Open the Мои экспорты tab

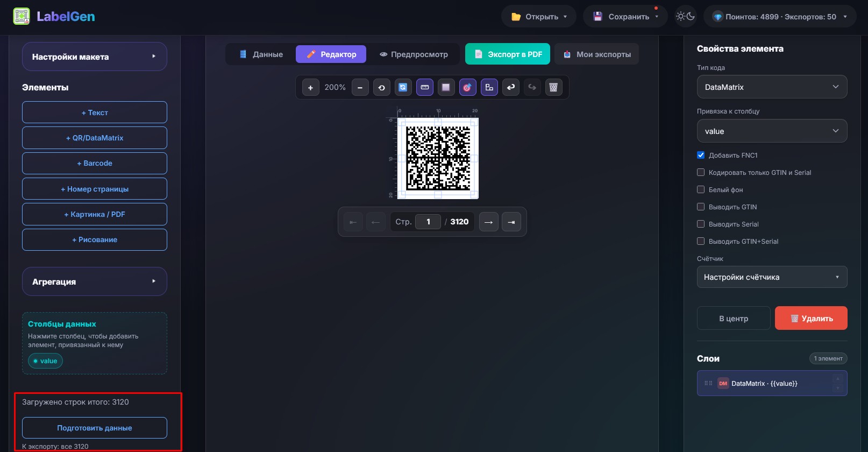click(597, 54)
